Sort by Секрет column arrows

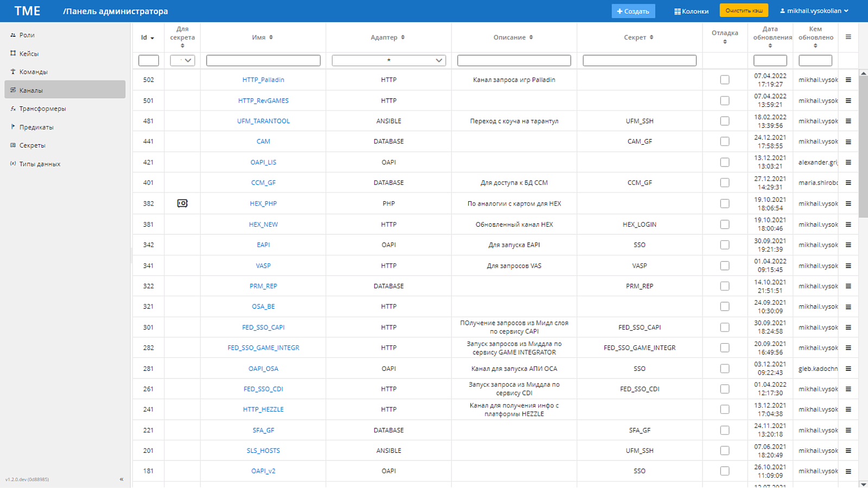[652, 37]
